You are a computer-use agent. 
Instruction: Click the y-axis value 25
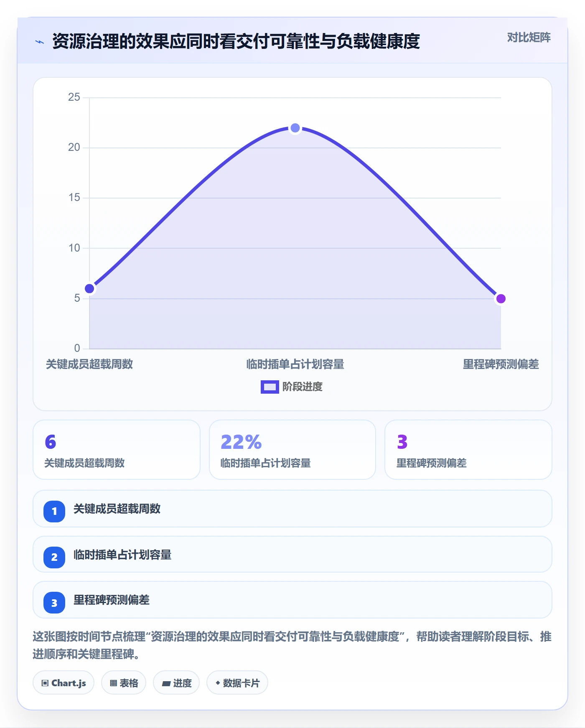(x=74, y=97)
